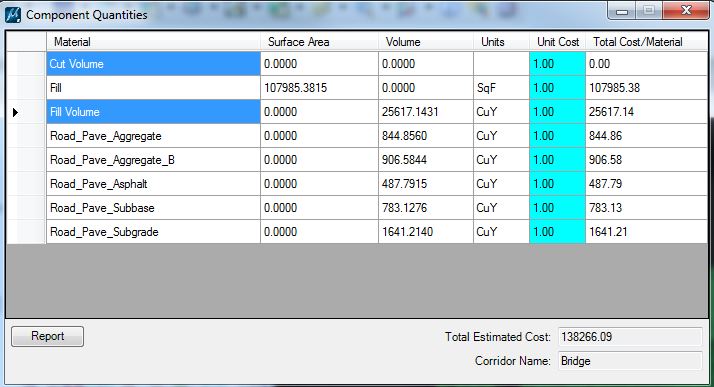The height and width of the screenshot is (387, 714).
Task: Click the total cost value 25617.14
Action: [611, 112]
